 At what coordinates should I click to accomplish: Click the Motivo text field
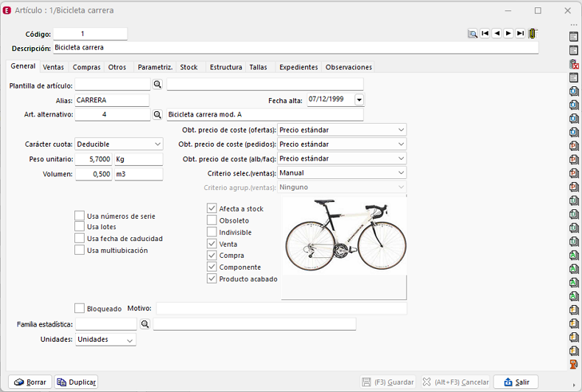point(281,309)
